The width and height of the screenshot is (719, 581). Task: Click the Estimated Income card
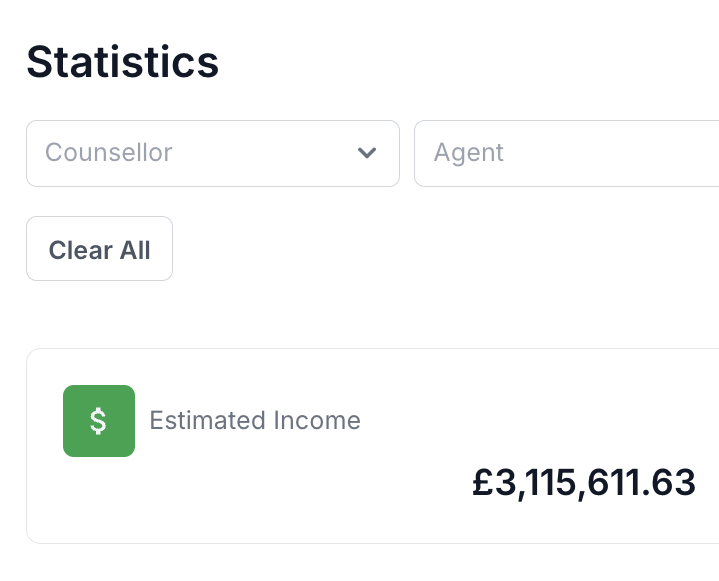[x=373, y=446]
